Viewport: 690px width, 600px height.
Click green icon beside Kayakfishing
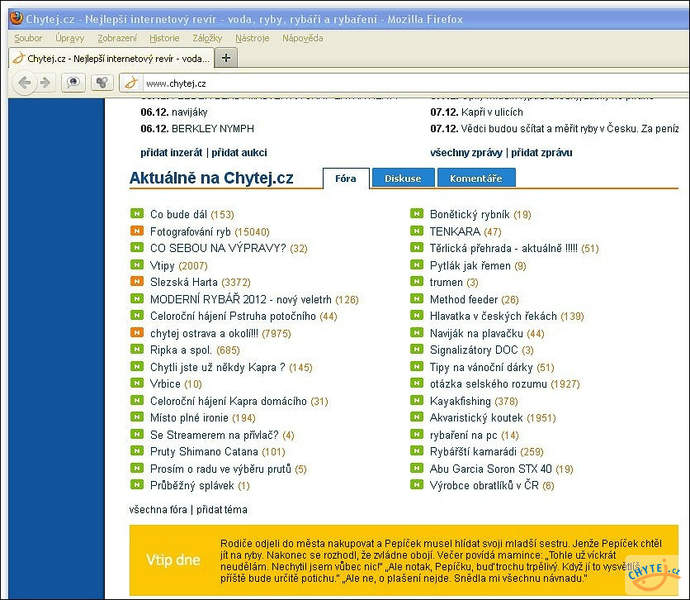[x=416, y=401]
